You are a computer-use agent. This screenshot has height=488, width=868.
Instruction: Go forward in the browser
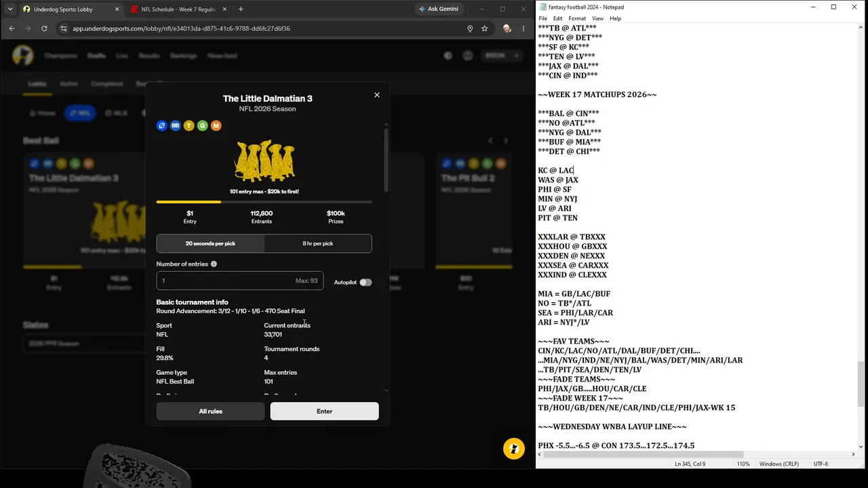[x=28, y=28]
